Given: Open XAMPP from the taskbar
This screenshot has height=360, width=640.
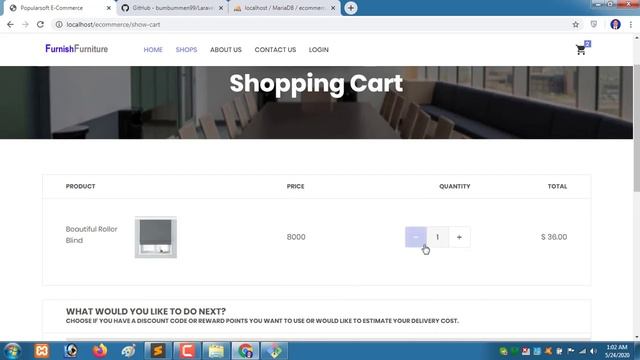Looking at the screenshot, I should tap(42, 351).
